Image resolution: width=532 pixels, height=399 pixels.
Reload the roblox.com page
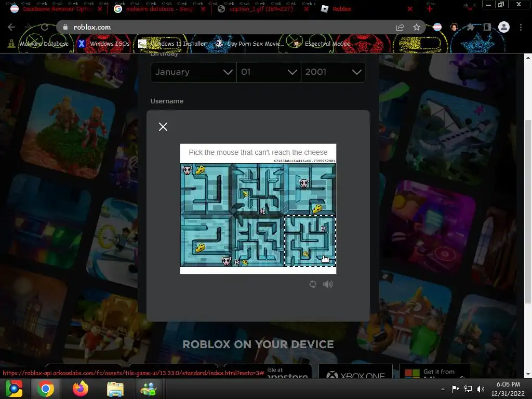(x=45, y=27)
